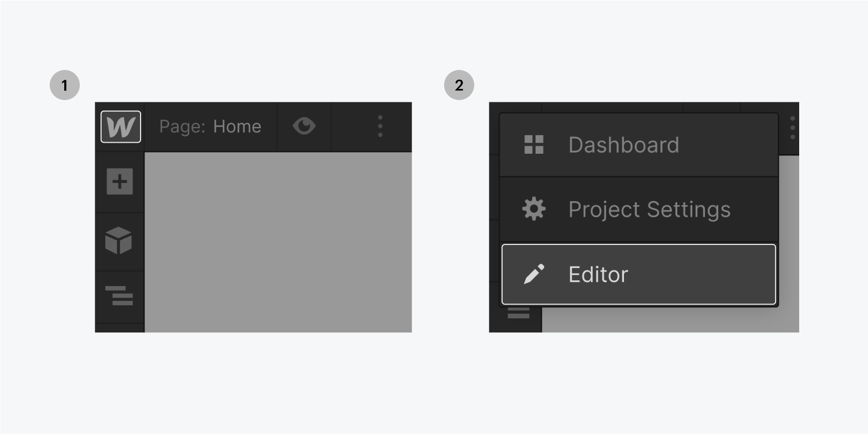Click the three-dot menu icon in the first panel

click(380, 127)
